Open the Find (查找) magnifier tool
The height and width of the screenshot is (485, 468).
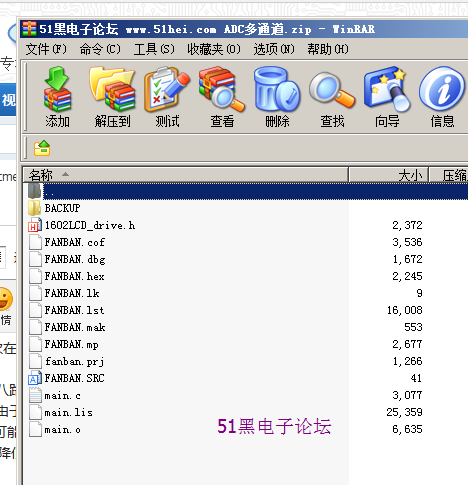coord(332,90)
